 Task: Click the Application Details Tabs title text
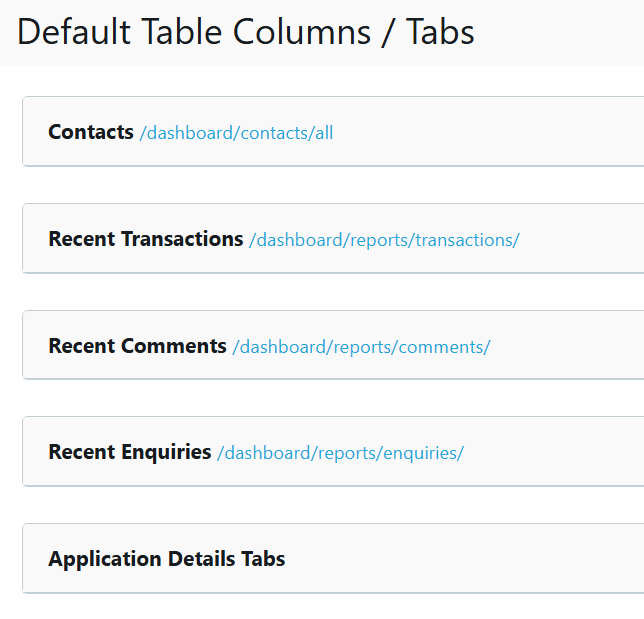tap(167, 559)
